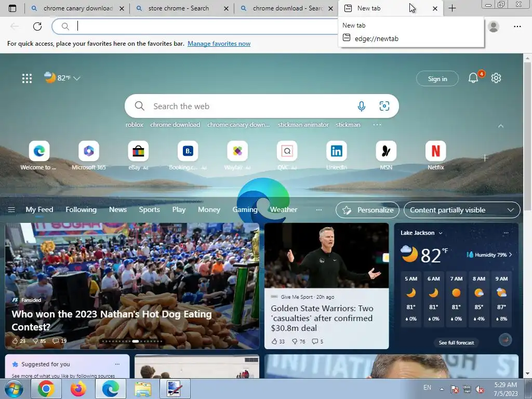The image size is (532, 399).
Task: Open Windows Explorer from taskbar
Action: [x=143, y=389]
